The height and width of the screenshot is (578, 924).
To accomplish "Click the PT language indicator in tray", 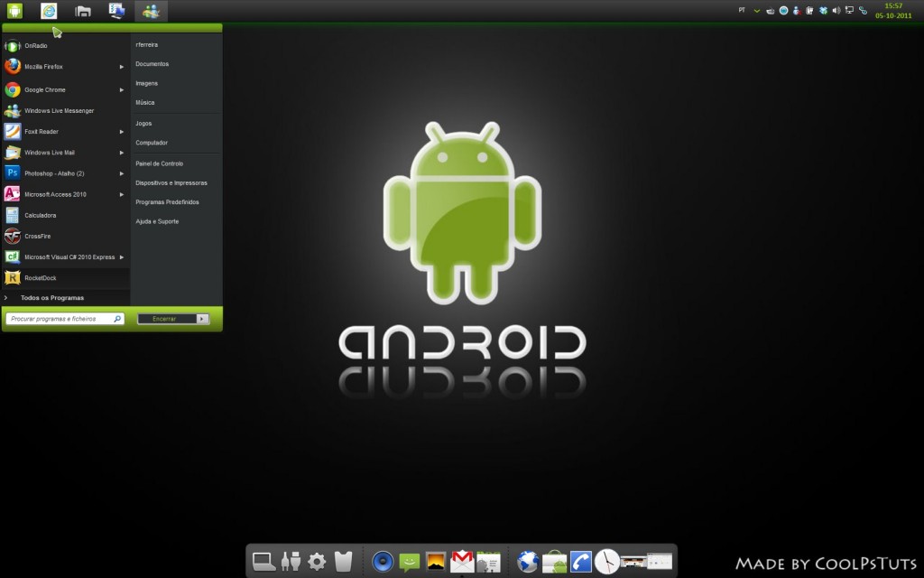I will pos(742,10).
